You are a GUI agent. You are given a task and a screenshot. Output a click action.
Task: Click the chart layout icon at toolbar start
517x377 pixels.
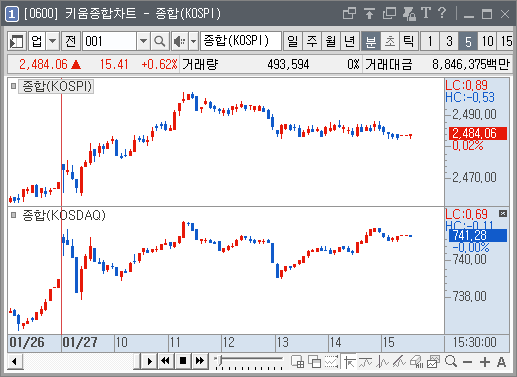click(17, 42)
